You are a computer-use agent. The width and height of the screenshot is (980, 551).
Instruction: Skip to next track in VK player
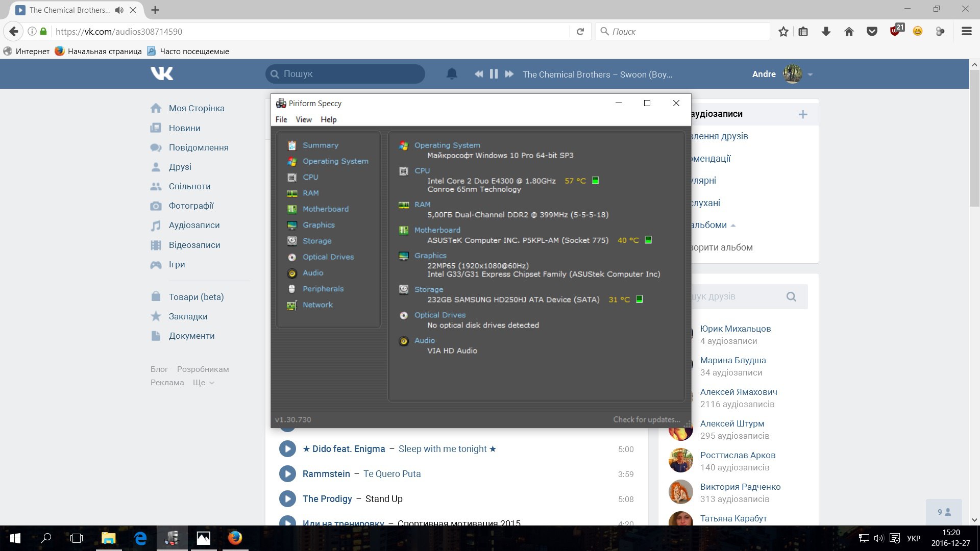pos(509,74)
